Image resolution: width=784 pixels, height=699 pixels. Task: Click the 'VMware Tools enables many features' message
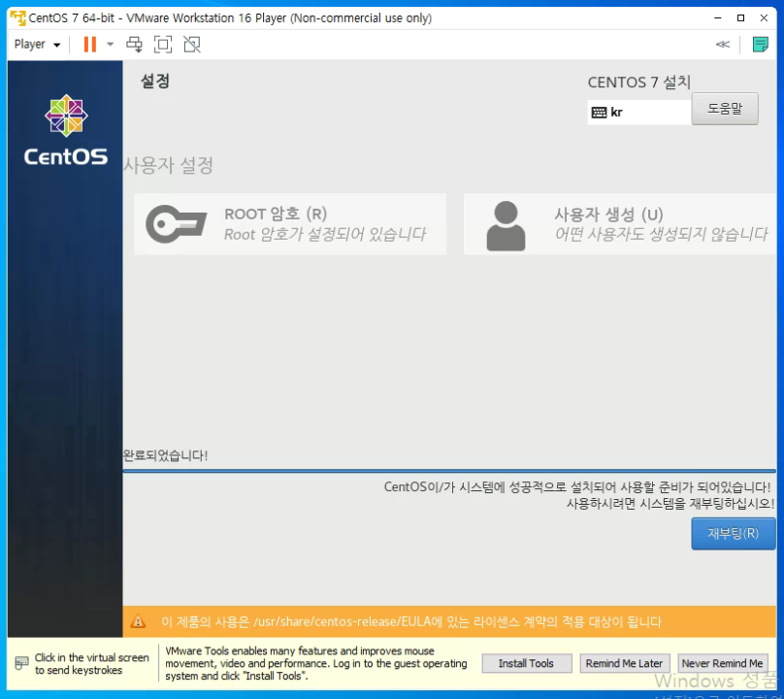coord(316,663)
